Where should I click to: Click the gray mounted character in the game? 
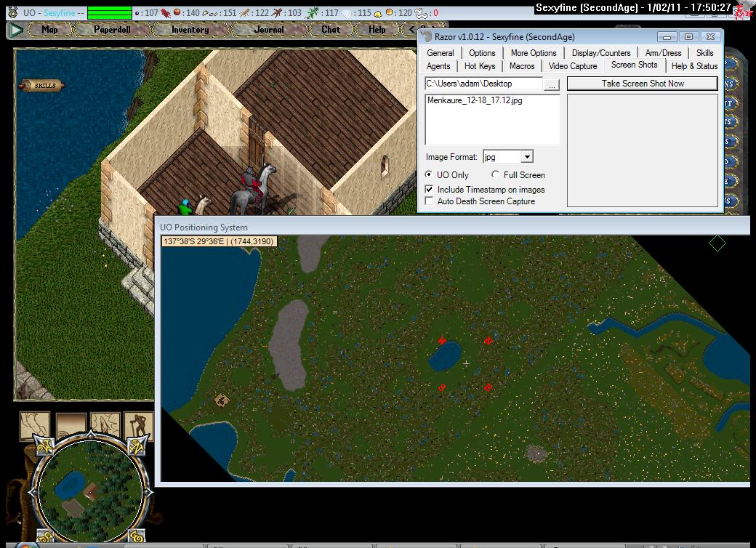(251, 190)
